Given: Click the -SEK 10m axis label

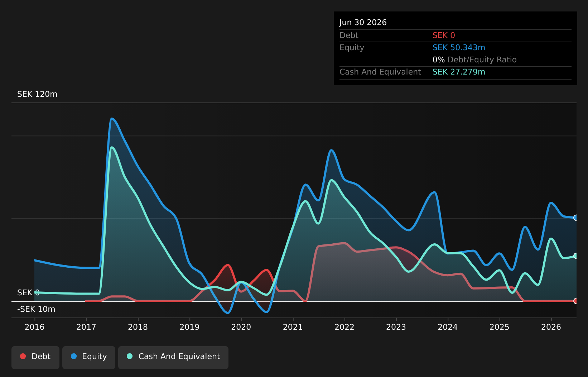Looking at the screenshot, I should [36, 309].
